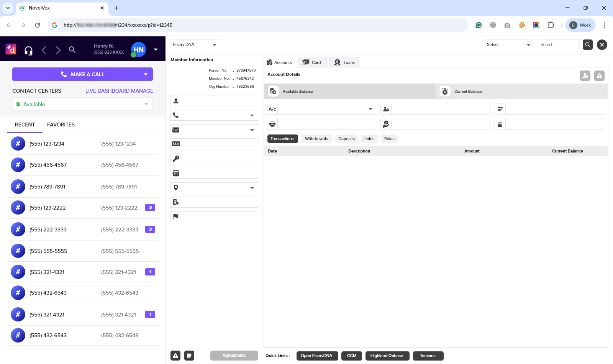
Task: Click the pink 'd' app logo icon
Action: pyautogui.click(x=11, y=49)
